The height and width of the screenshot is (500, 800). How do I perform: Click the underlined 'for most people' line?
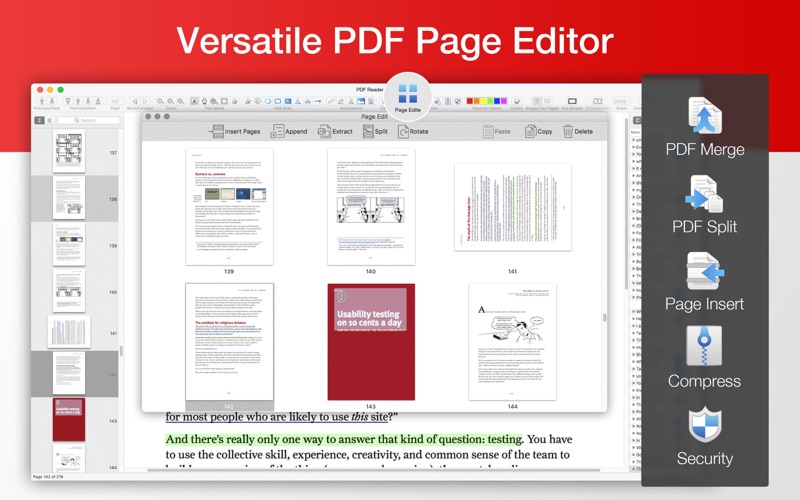pos(281,417)
